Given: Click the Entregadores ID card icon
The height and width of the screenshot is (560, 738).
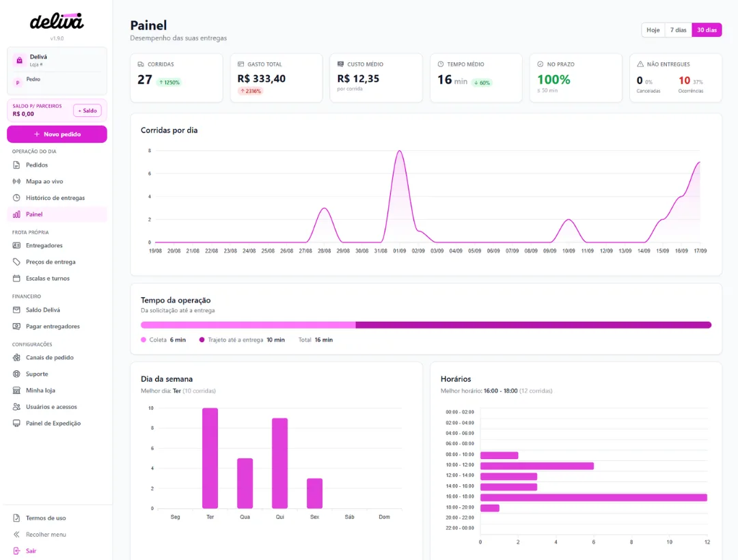Looking at the screenshot, I should (16, 245).
